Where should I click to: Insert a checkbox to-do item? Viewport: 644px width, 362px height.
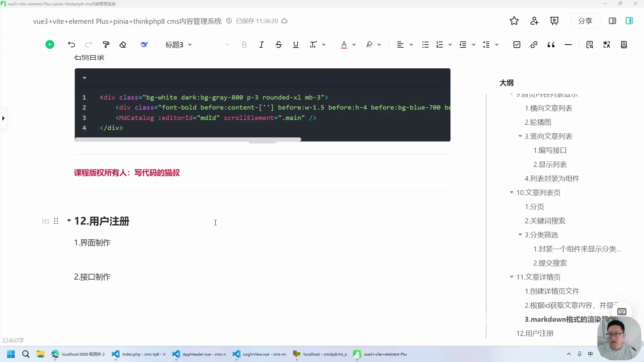[x=517, y=45]
